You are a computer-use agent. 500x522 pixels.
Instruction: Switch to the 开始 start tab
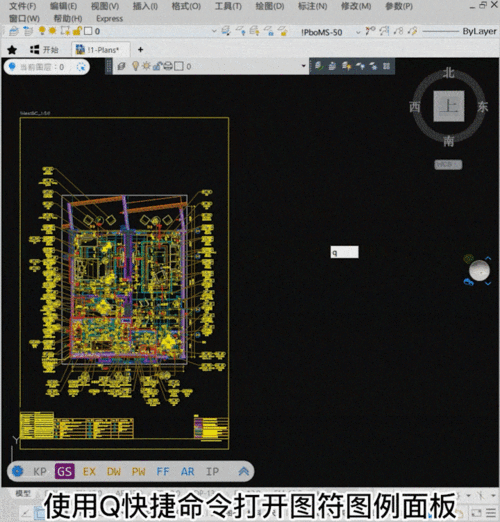click(x=44, y=50)
